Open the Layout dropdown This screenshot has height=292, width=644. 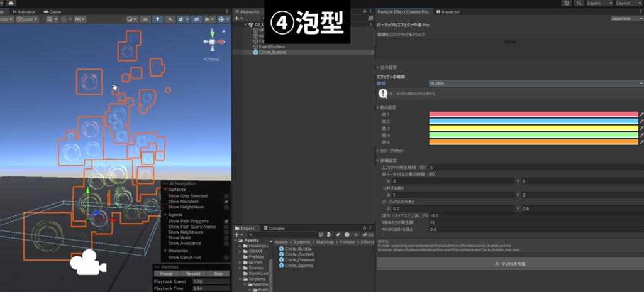pyautogui.click(x=629, y=3)
